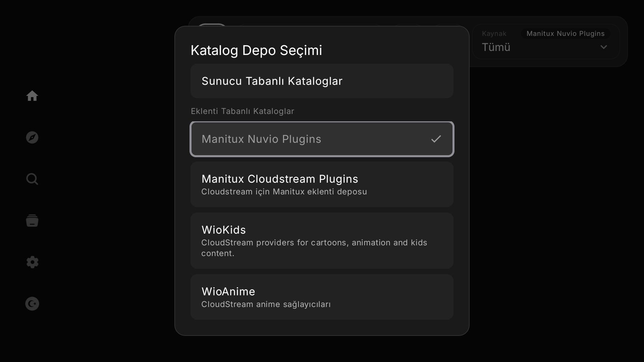Choose the WioAnime repository
Screen dimensions: 644x362
coord(322,297)
